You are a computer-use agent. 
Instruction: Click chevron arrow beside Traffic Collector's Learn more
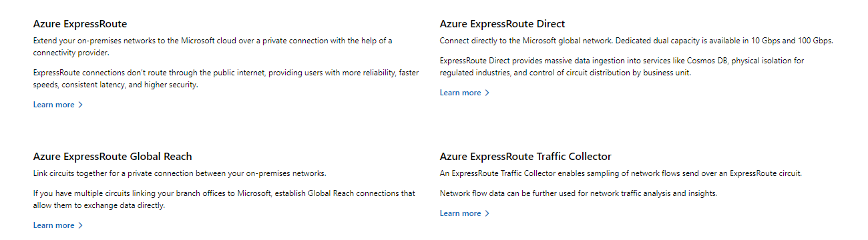[487, 213]
